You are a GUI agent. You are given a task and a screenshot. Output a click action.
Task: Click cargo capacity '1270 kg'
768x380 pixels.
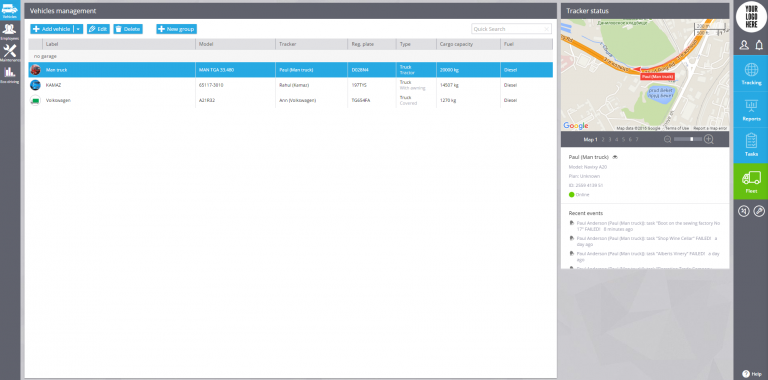448,100
